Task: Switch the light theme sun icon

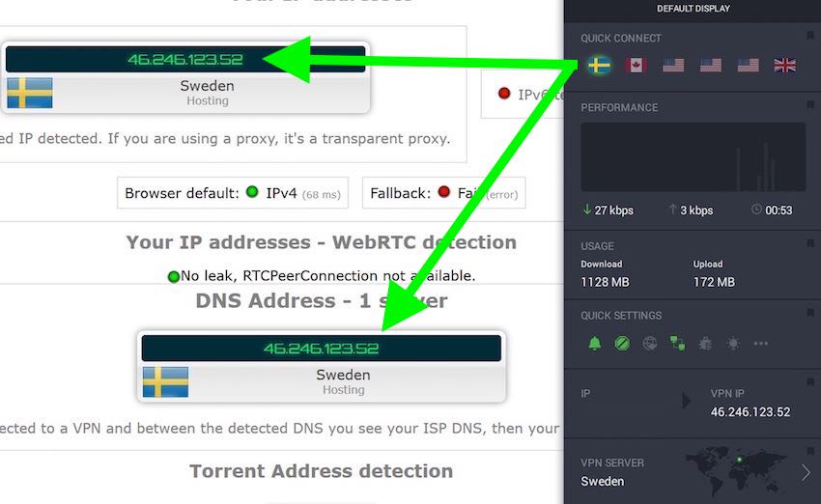Action: point(733,344)
